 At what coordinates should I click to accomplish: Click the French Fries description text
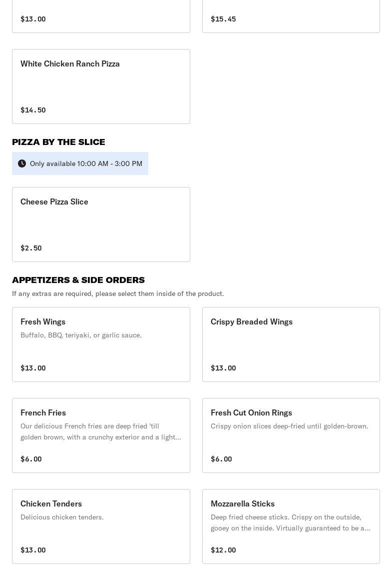click(x=100, y=431)
